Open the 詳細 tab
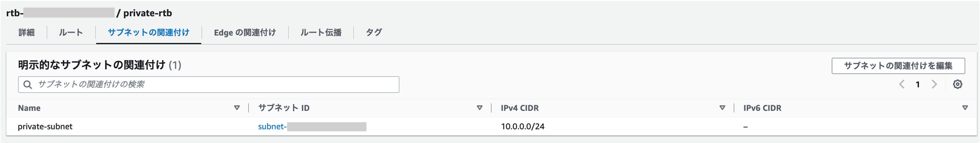 click(27, 33)
